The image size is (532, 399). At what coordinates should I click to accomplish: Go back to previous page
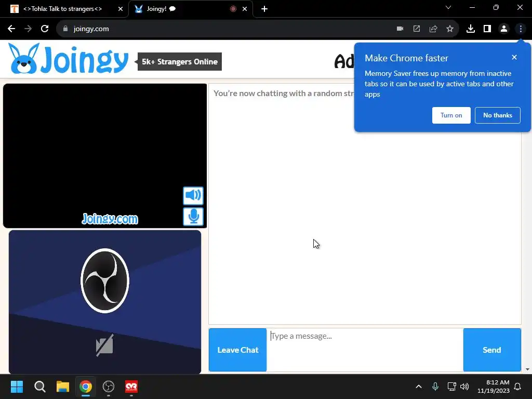[x=11, y=29]
